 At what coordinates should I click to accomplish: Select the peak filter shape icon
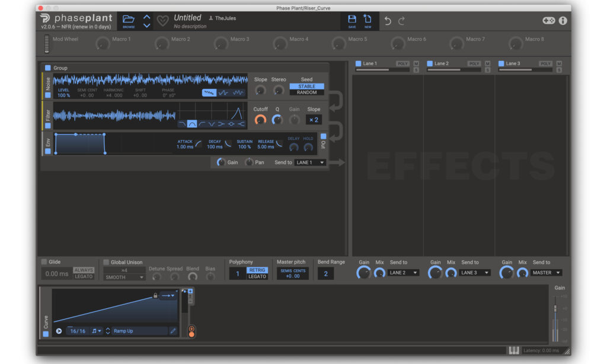(x=231, y=124)
